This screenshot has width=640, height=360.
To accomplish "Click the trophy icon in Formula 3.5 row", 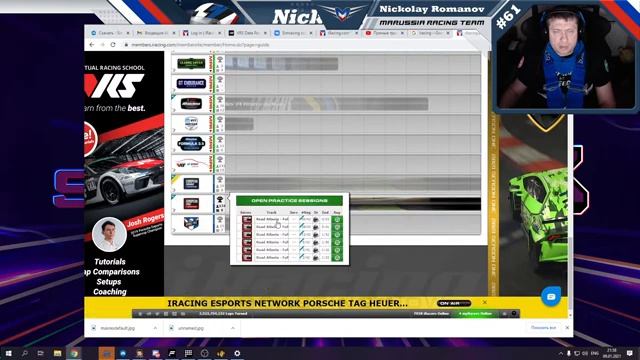I will [220, 140].
